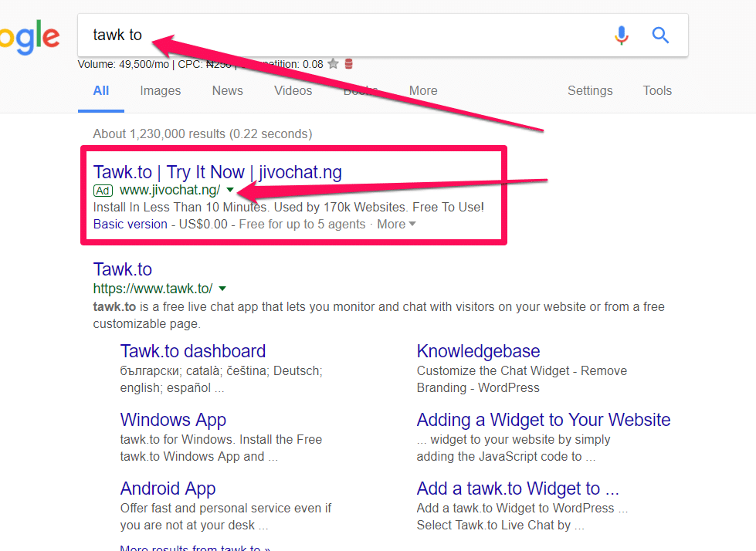Image resolution: width=756 pixels, height=551 pixels.
Task: Click 'About 1,230,000 results (0.22 seconds)' text
Action: pos(202,134)
